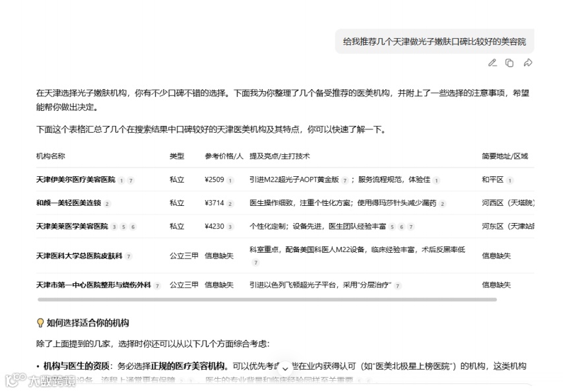Image resolution: width=578 pixels, height=392 pixels.
Task: Open citation 3 beside 天津美莱医学美容医院
Action: (x=114, y=227)
